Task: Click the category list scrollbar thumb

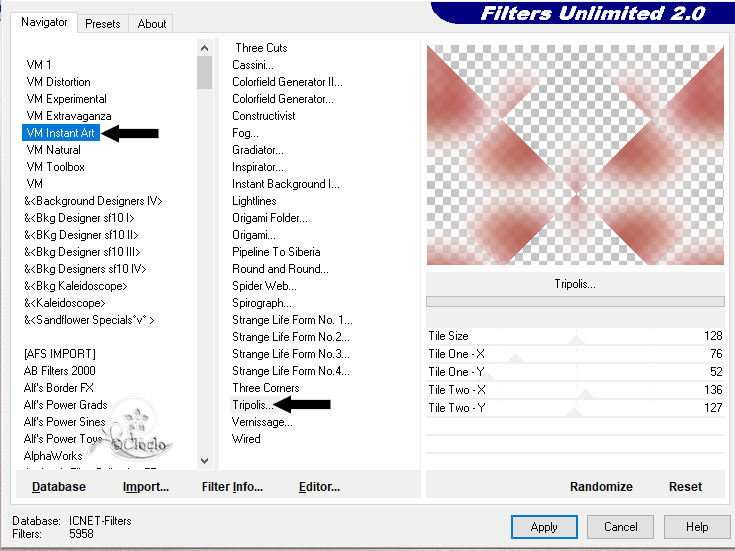Action: tap(204, 72)
